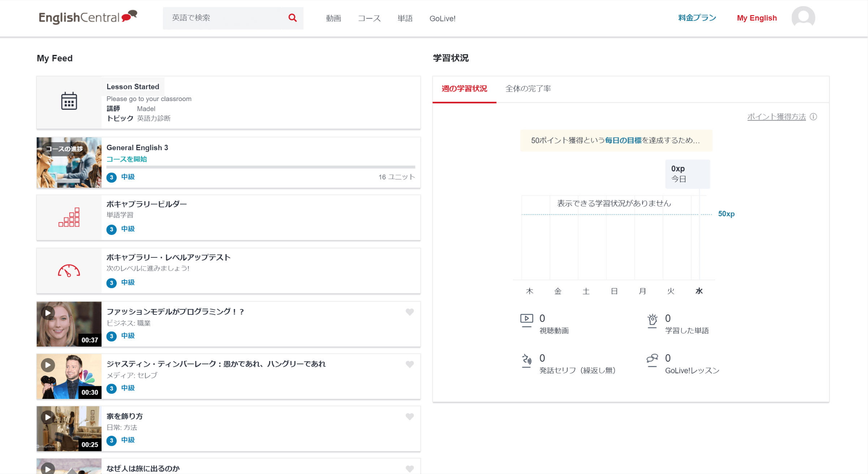This screenshot has width=868, height=474.
Task: Open the Vocabulary Builder bar-chart icon
Action: pos(69,217)
